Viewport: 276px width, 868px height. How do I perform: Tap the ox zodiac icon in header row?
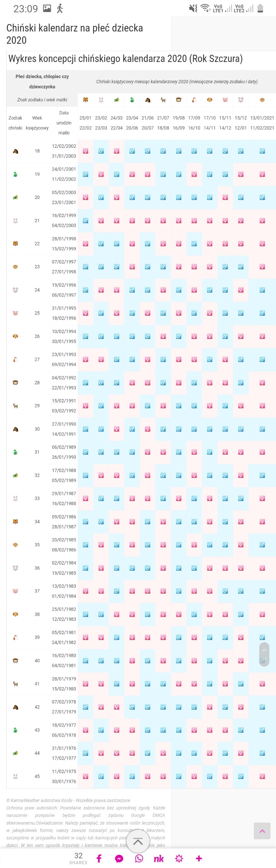(262, 100)
